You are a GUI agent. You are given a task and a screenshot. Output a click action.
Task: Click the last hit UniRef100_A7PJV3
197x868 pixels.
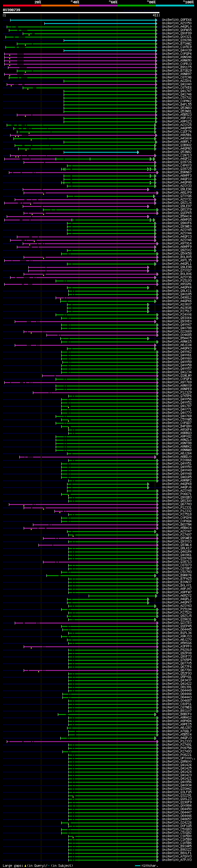point(177,860)
